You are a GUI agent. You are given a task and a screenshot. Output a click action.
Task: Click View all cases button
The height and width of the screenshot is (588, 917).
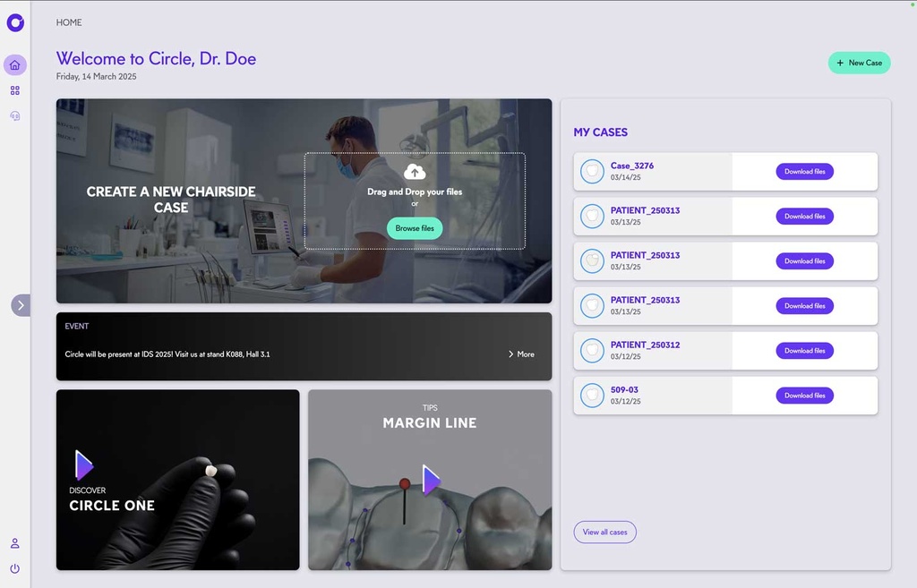pos(604,532)
